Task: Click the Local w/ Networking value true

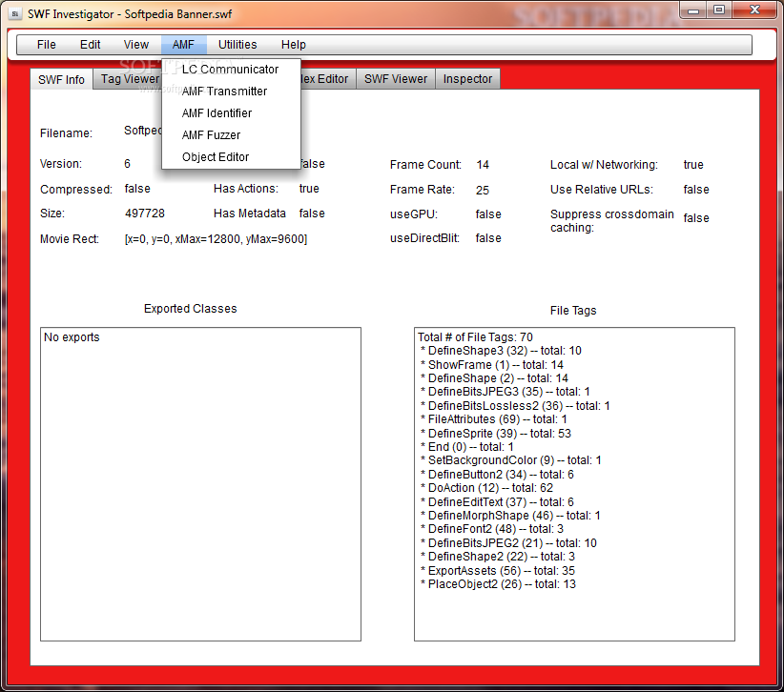Action: pos(693,165)
